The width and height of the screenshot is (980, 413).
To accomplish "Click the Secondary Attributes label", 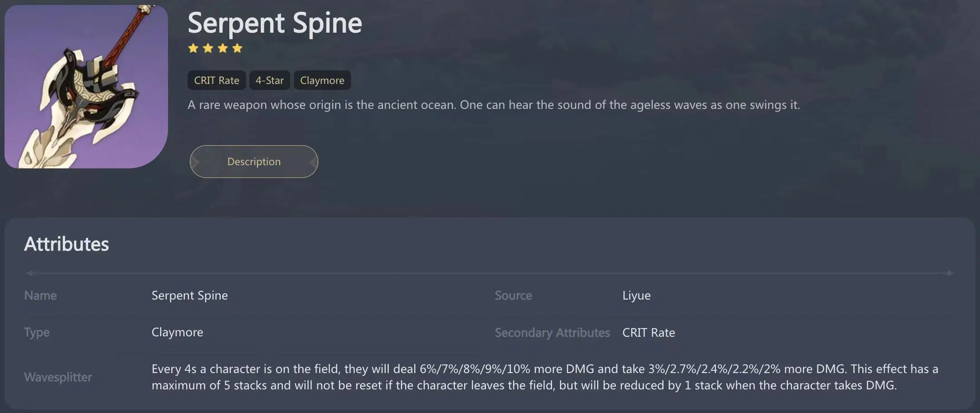I will click(552, 333).
